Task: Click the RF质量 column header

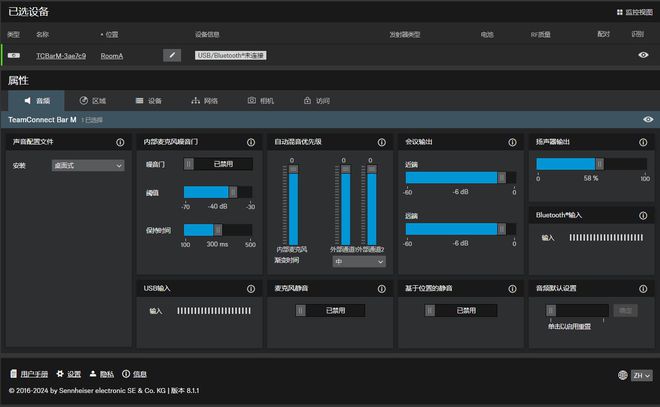Action: click(540, 35)
